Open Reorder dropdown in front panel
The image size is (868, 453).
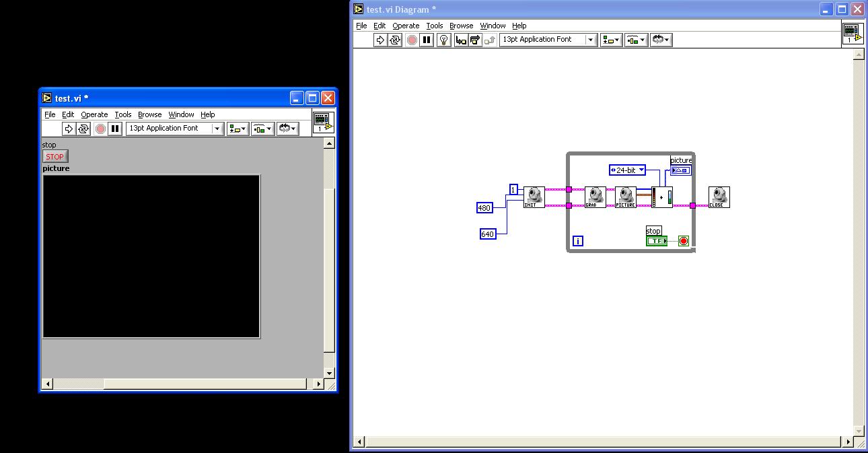pos(287,129)
